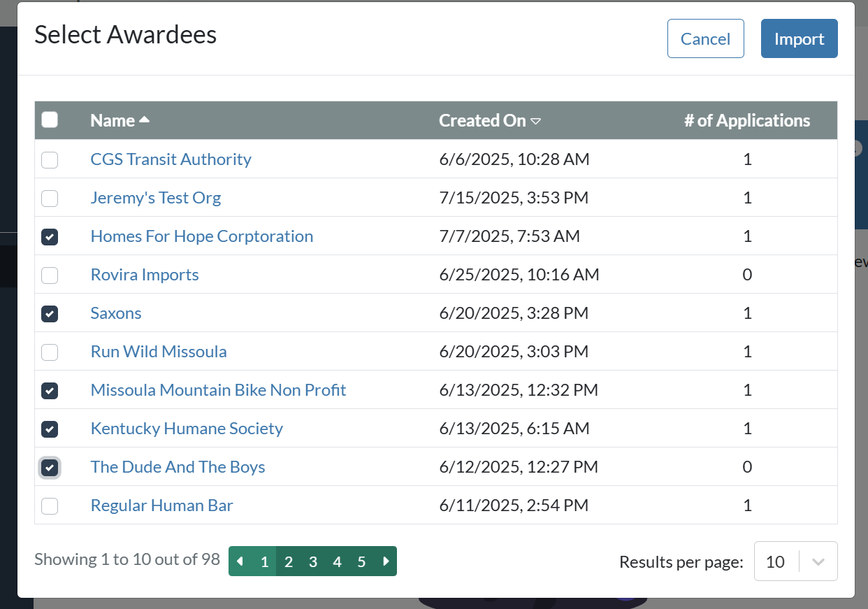This screenshot has height=609, width=868.
Task: Click the # of Applications column header
Action: coord(747,120)
